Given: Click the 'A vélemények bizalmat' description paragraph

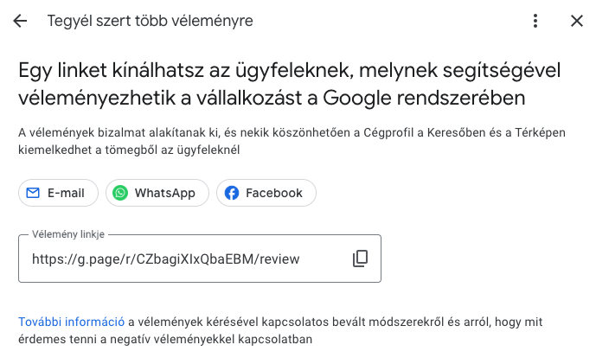Looking at the screenshot, I should [292, 141].
